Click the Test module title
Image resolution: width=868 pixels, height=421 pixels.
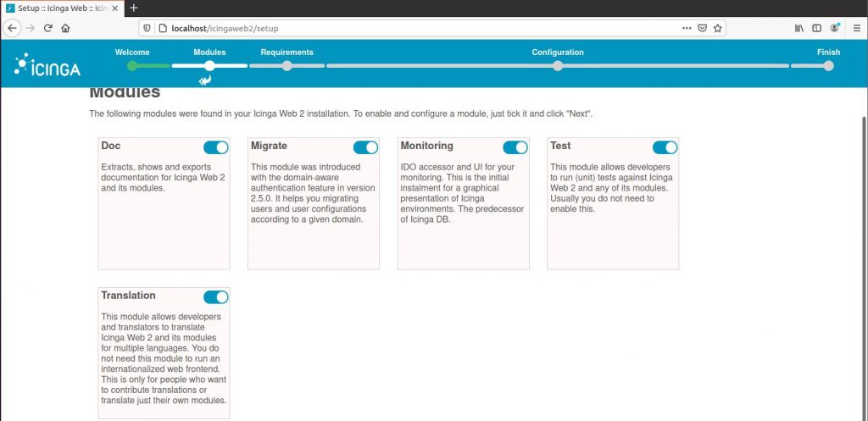point(560,146)
